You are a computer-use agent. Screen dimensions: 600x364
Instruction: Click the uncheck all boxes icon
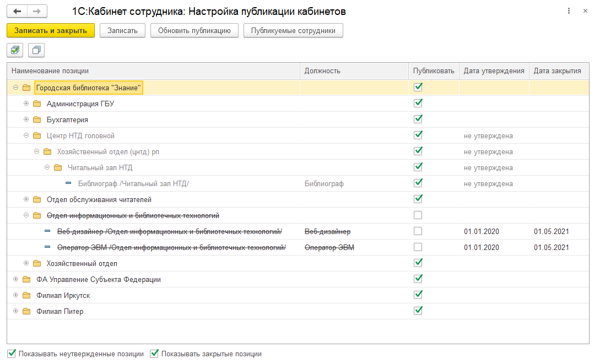(36, 50)
